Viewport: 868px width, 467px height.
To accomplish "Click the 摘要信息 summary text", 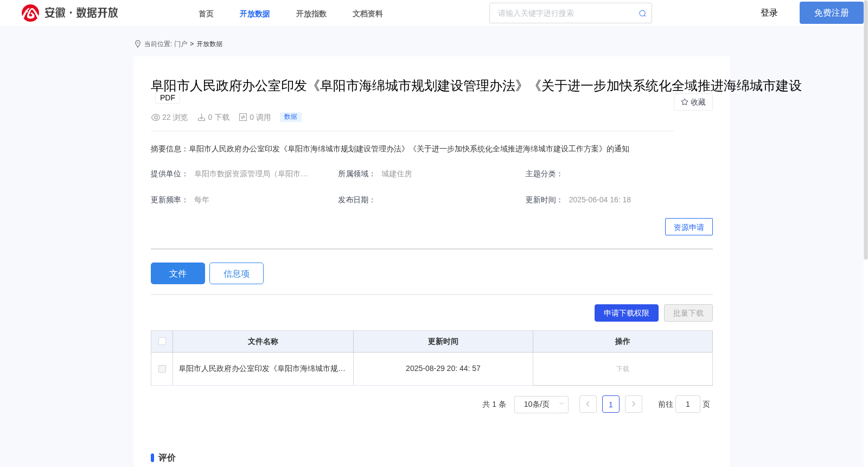I will 390,149.
